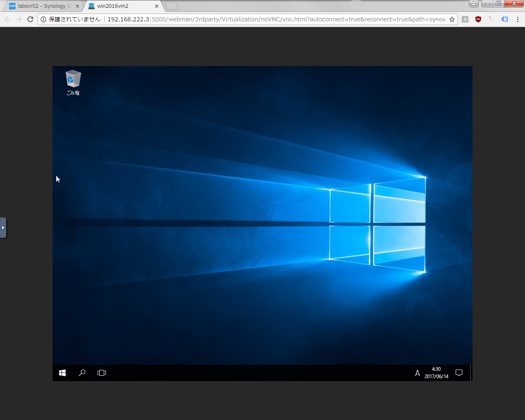Click the gray arrow extension icon
Viewport: 525px width, 420px height.
click(491, 19)
